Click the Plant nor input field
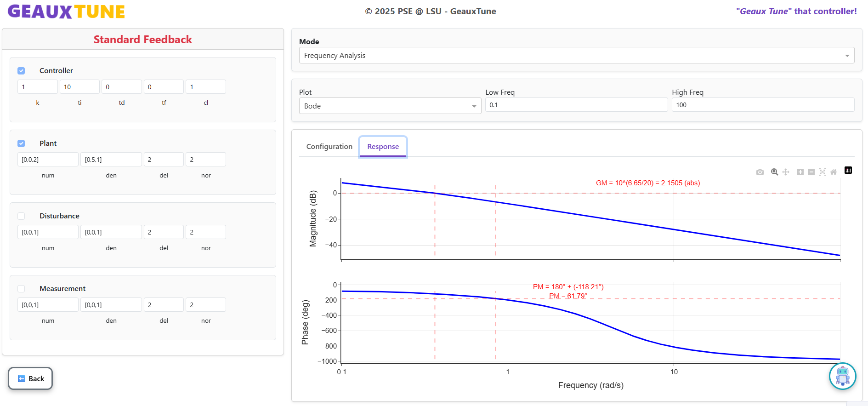 206,160
